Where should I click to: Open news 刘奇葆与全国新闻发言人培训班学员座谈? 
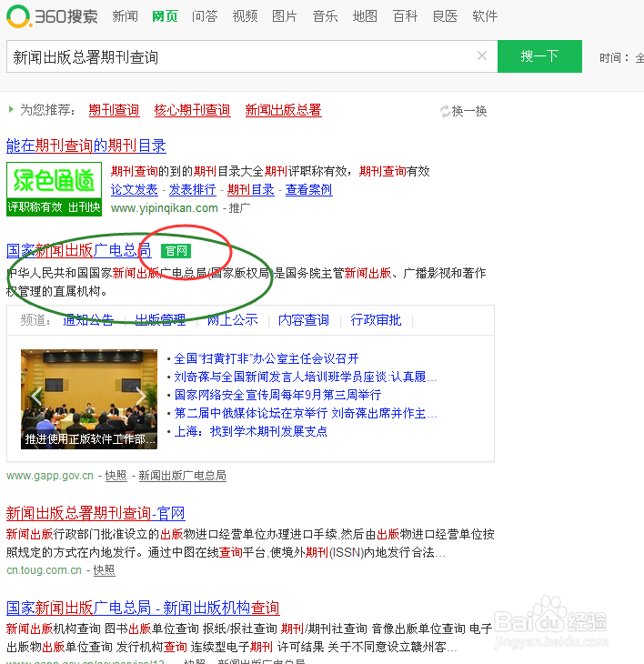[306, 377]
